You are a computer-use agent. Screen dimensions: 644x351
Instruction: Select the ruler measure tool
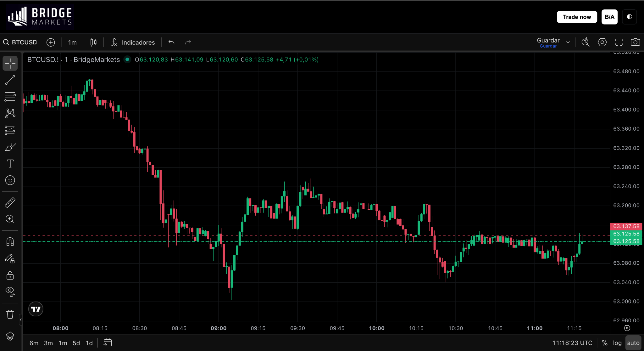(x=10, y=202)
